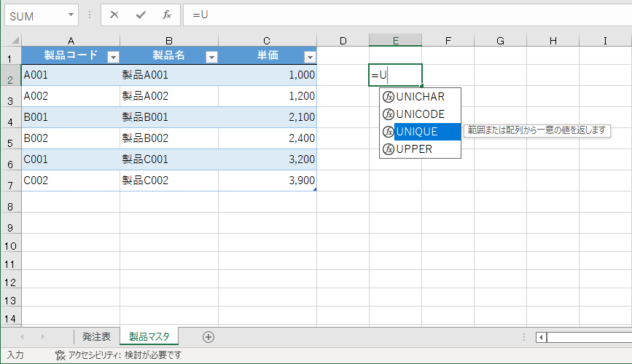Click next sheet navigation arrow
Viewport: 632px width, 364px height.
pos(42,336)
